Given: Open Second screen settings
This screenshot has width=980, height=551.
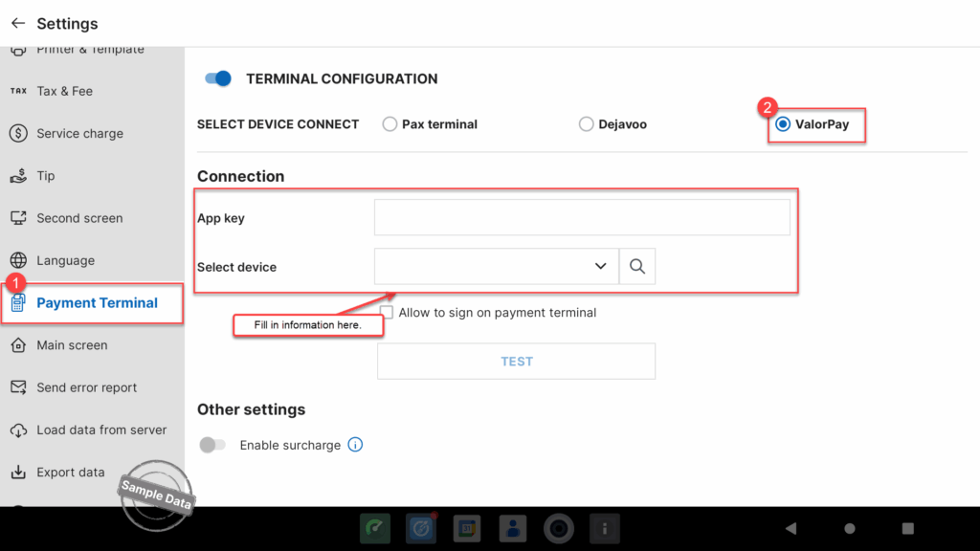Looking at the screenshot, I should coord(78,218).
